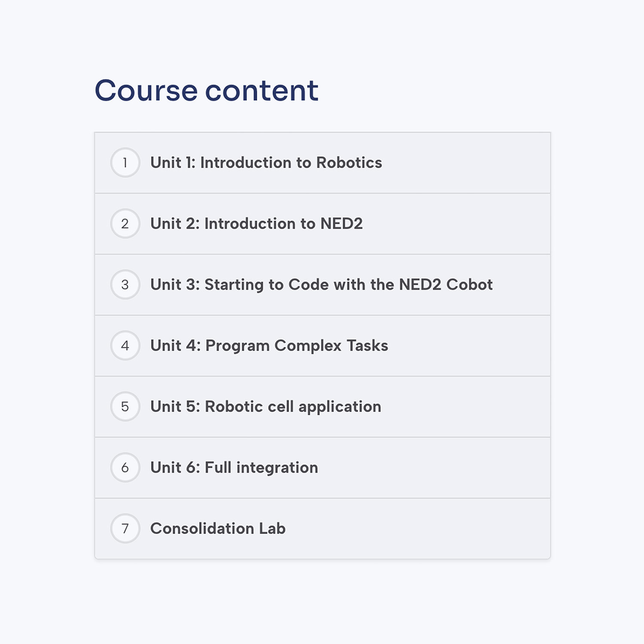Viewport: 644px width, 644px height.
Task: Open Unit 3: Starting to Code row
Action: click(x=322, y=285)
